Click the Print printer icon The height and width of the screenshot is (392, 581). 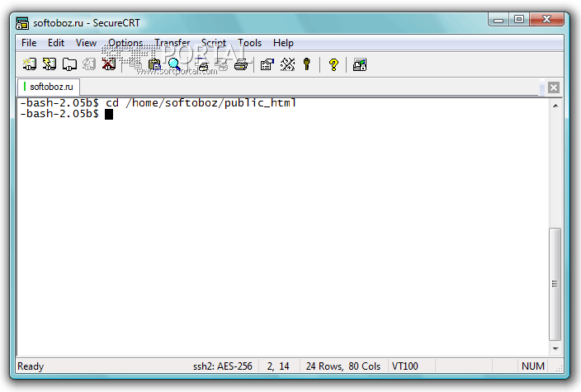241,65
